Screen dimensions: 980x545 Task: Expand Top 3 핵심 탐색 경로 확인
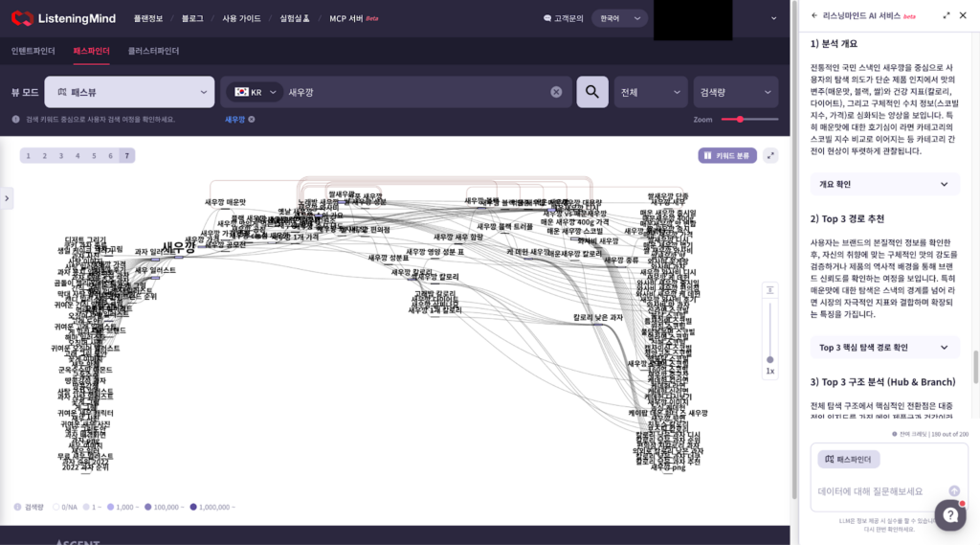[x=882, y=347]
